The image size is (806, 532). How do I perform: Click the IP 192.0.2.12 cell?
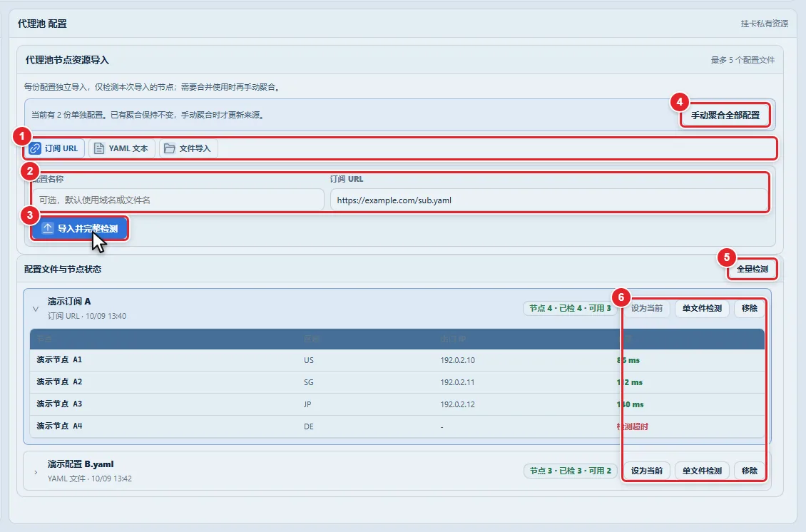pos(457,404)
